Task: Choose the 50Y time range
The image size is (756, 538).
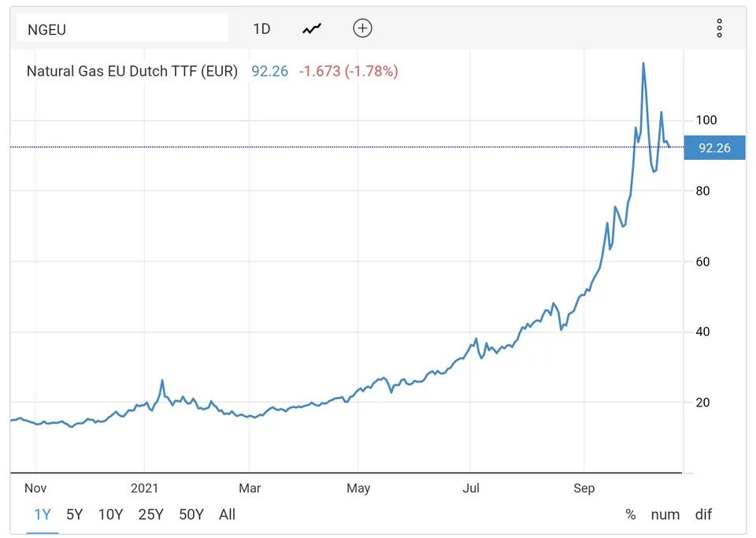Action: click(191, 514)
